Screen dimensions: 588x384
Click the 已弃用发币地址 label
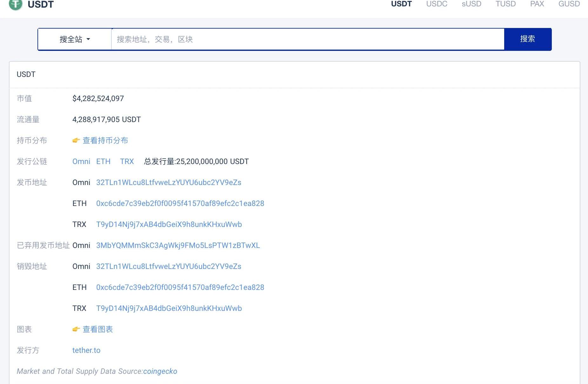pos(43,245)
